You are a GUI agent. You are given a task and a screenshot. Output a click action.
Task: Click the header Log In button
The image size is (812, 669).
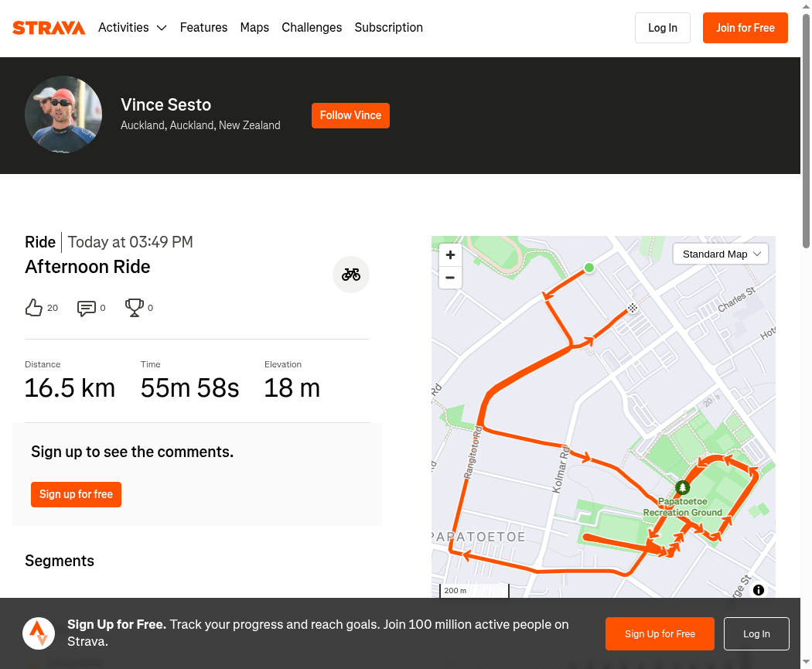pyautogui.click(x=662, y=28)
